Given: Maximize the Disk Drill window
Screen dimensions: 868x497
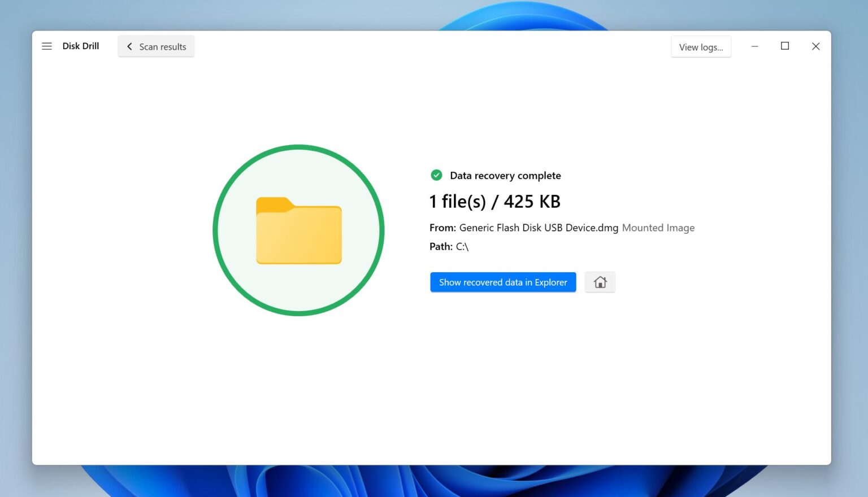Looking at the screenshot, I should coord(785,46).
